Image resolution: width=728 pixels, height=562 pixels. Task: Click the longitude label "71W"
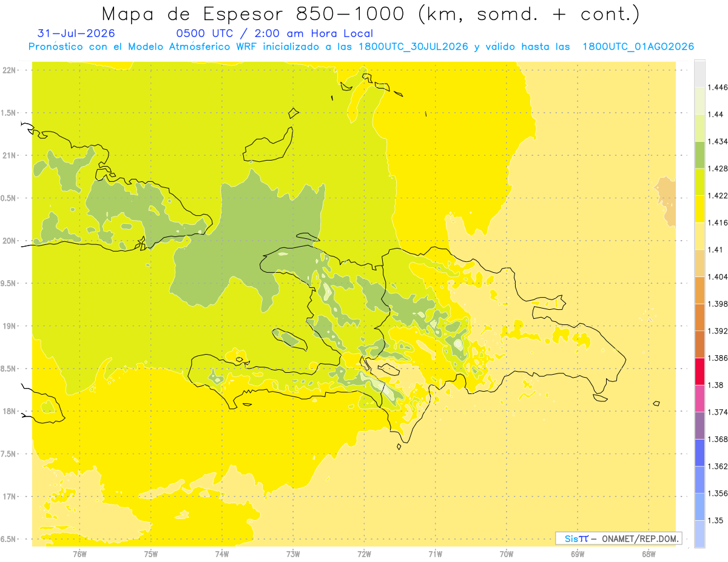pos(435,554)
